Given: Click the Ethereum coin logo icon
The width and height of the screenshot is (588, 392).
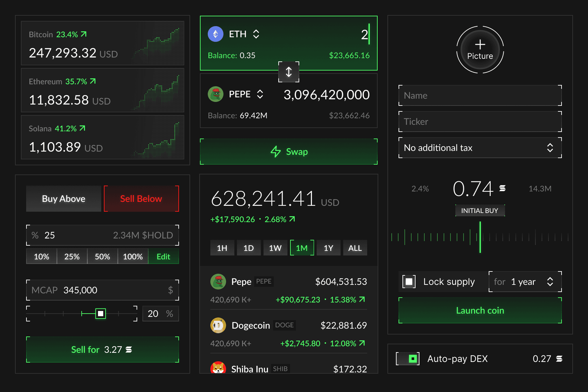Looking at the screenshot, I should pyautogui.click(x=216, y=34).
